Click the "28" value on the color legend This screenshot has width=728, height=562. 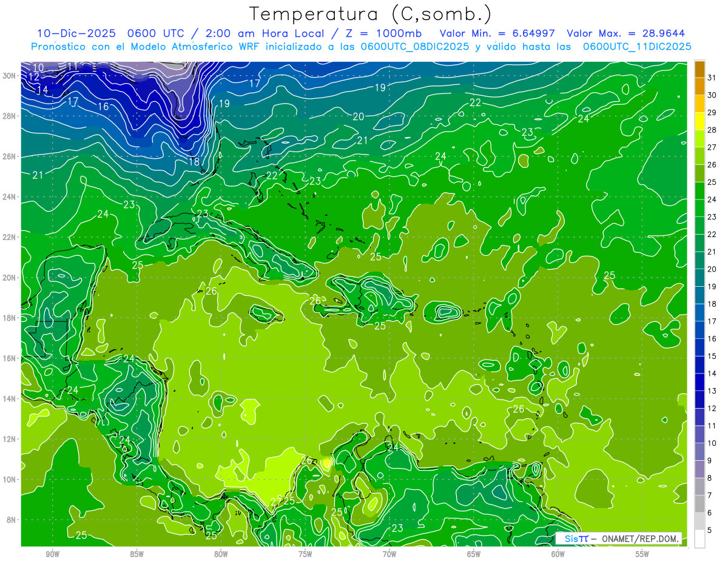click(x=712, y=130)
